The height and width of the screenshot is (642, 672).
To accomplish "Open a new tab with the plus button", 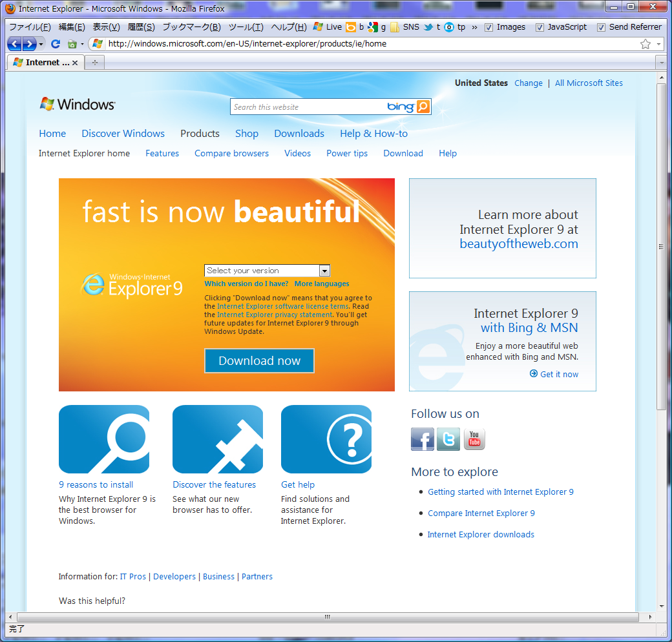I will tap(95, 63).
